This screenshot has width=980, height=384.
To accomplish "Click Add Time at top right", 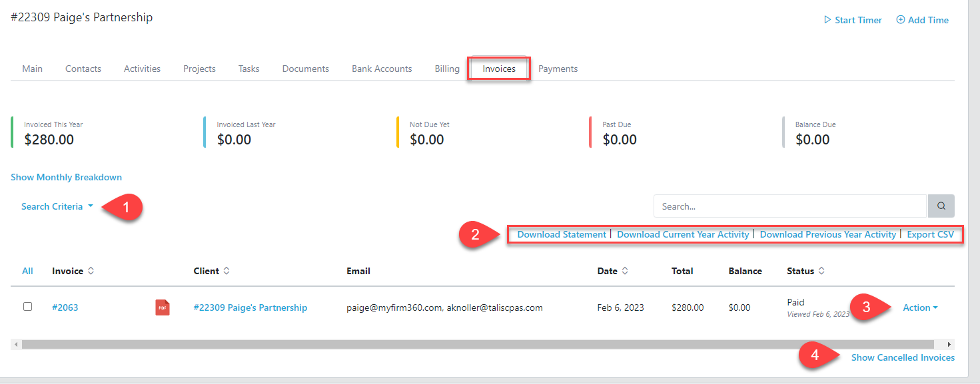I will tap(923, 19).
